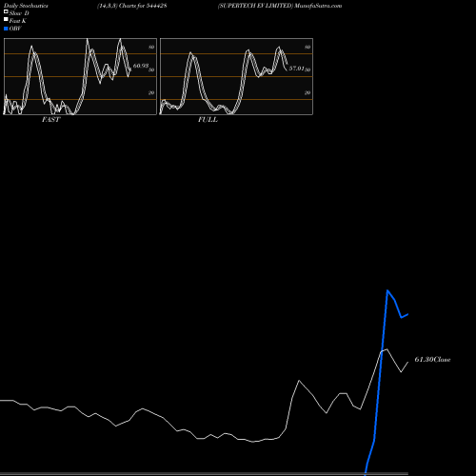Viewport: 476px width, 476px height.
Task: Click the 'Fast K' legend text
Action: pos(18,21)
